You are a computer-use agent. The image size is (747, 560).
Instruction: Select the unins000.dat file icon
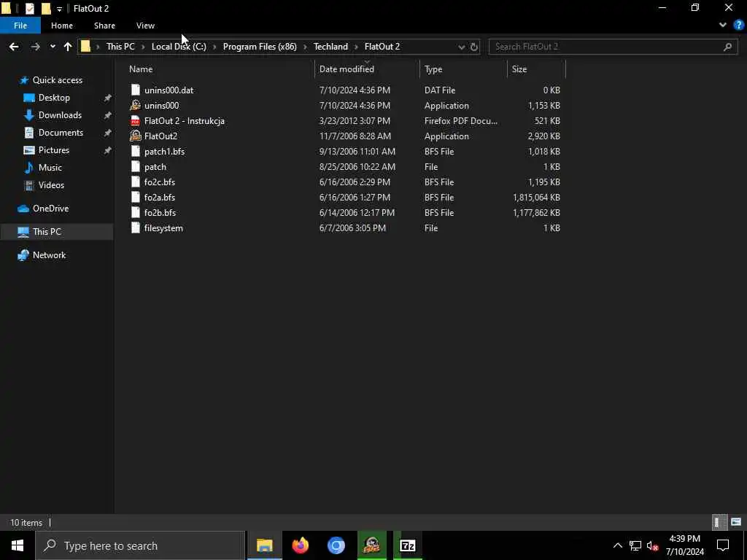coord(135,90)
